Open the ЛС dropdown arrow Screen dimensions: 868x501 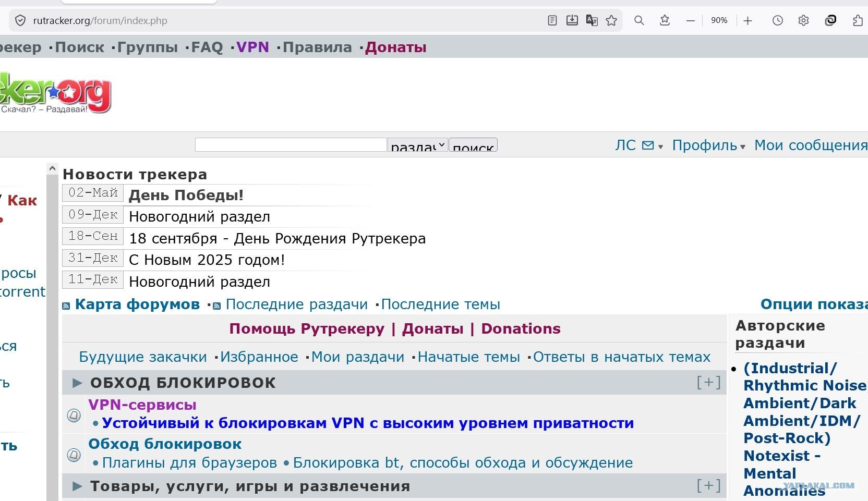coord(660,147)
